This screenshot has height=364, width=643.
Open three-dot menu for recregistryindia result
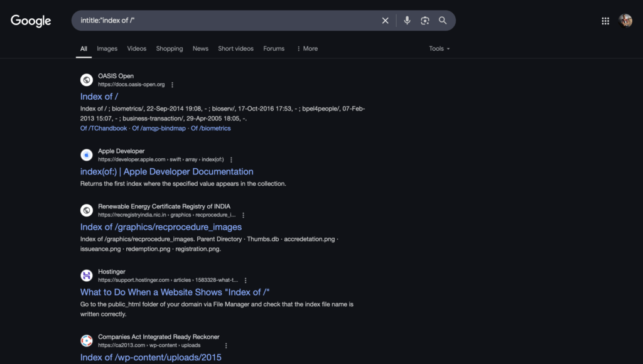point(243,215)
